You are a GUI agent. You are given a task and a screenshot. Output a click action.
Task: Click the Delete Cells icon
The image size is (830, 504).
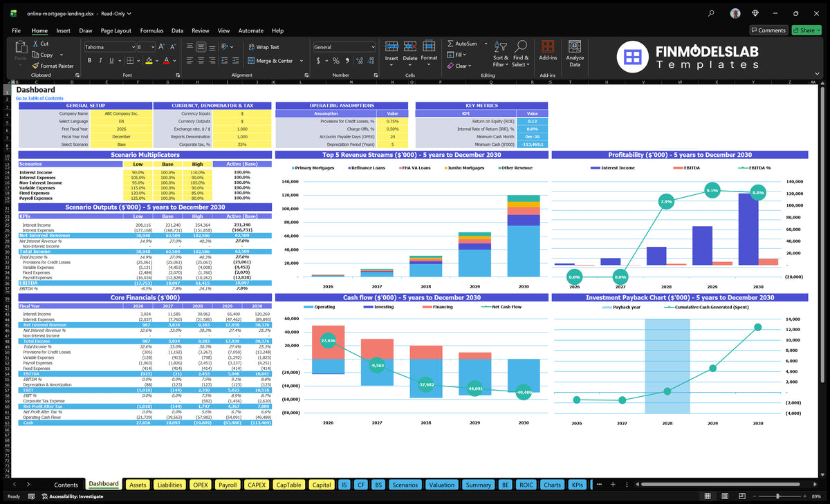pyautogui.click(x=410, y=47)
